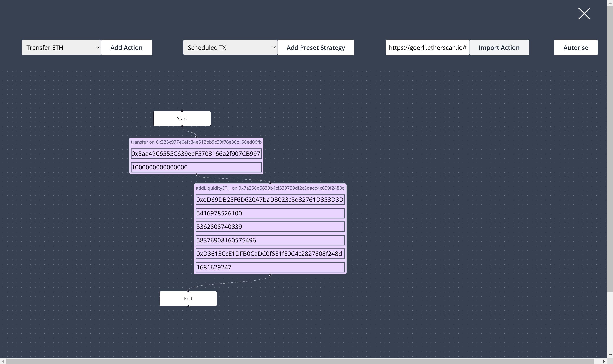613x364 pixels.
Task: Click the Import Action button
Action: [499, 47]
